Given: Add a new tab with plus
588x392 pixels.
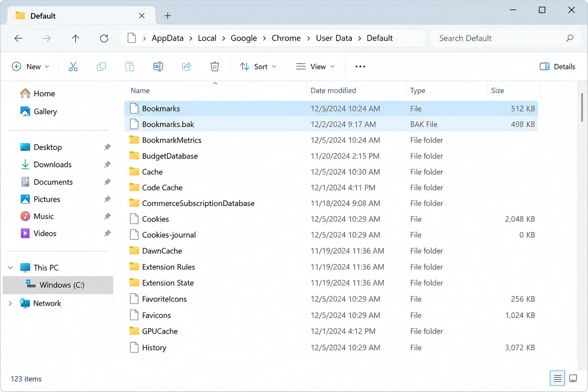Looking at the screenshot, I should 168,16.
